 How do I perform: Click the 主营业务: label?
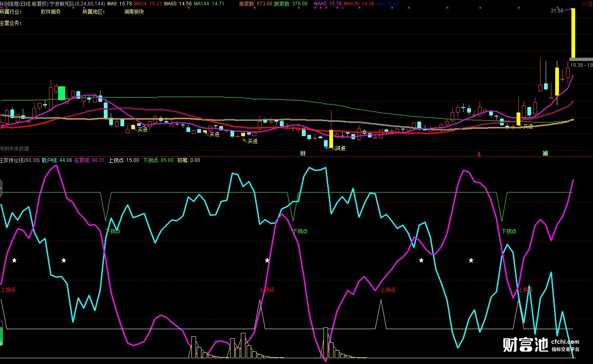[x=11, y=23]
